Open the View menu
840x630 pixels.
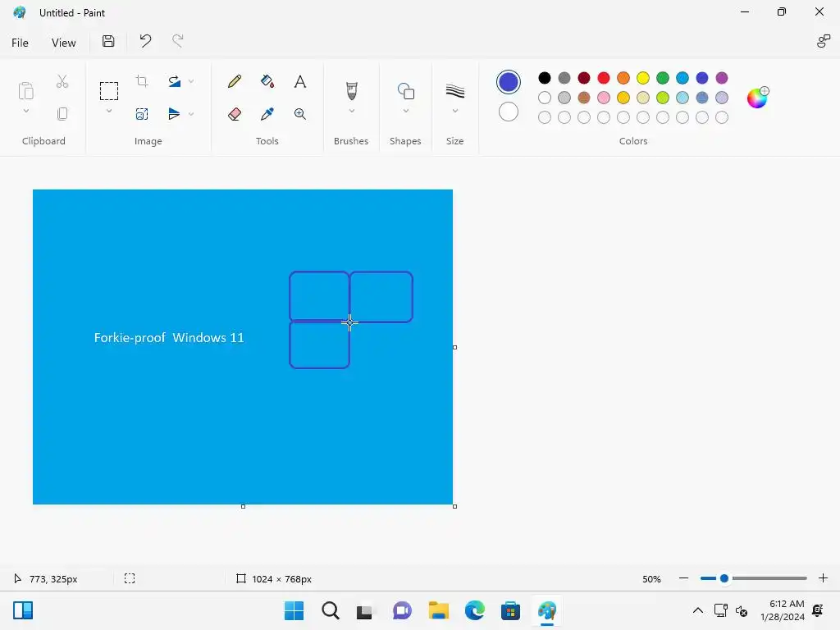[64, 43]
